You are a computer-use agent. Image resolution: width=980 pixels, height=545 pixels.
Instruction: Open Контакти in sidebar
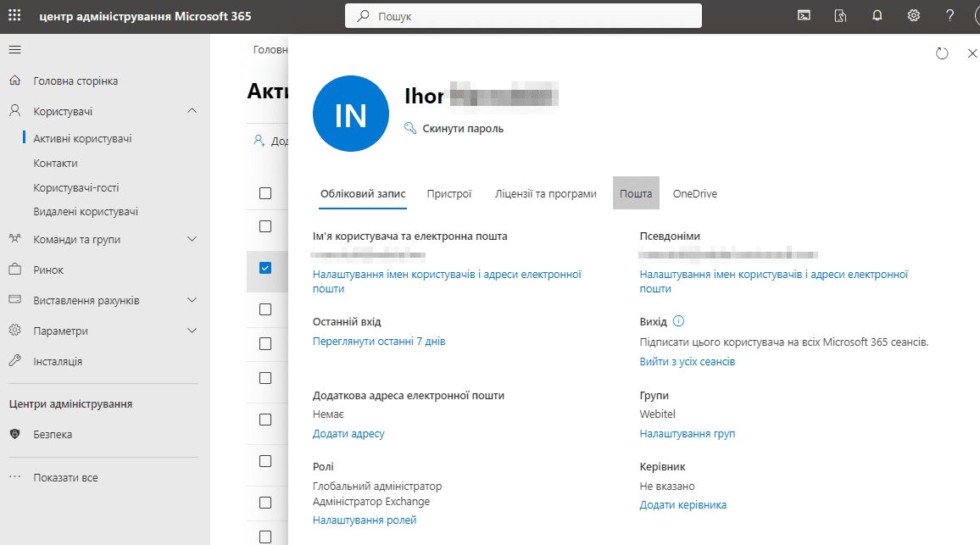(x=56, y=163)
